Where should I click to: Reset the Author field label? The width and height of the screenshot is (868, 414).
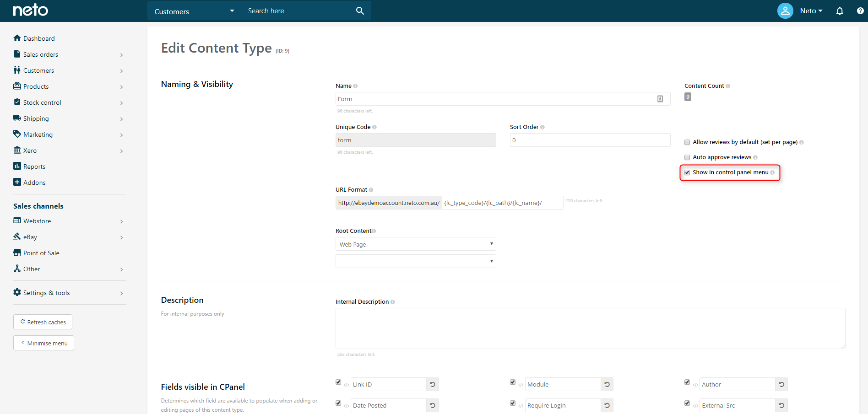[781, 384]
